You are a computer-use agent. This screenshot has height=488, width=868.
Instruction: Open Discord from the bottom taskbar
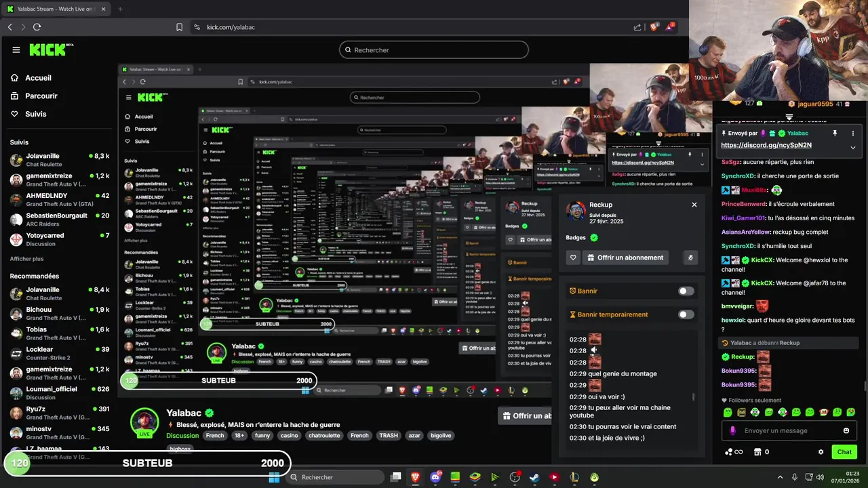pyautogui.click(x=435, y=477)
